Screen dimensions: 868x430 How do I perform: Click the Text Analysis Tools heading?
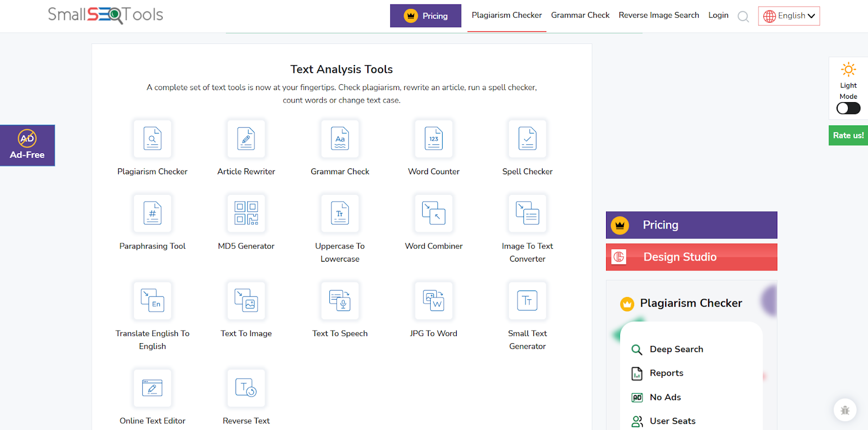pyautogui.click(x=342, y=69)
